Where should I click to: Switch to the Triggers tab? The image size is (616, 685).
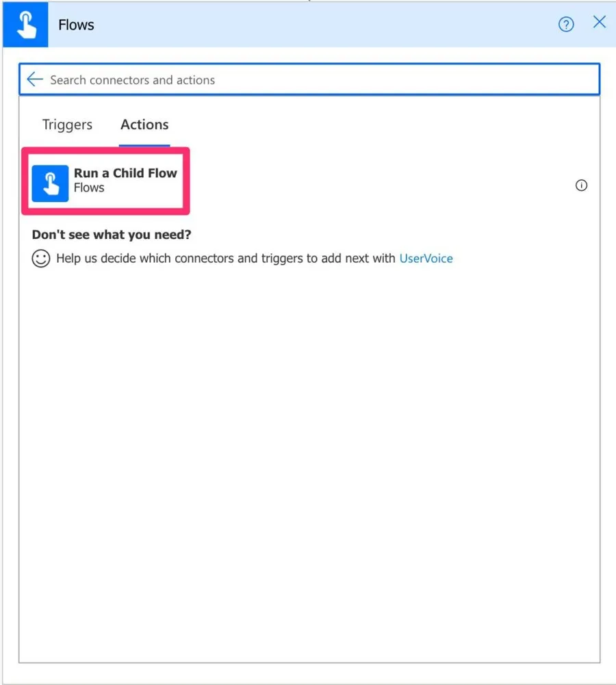click(67, 125)
